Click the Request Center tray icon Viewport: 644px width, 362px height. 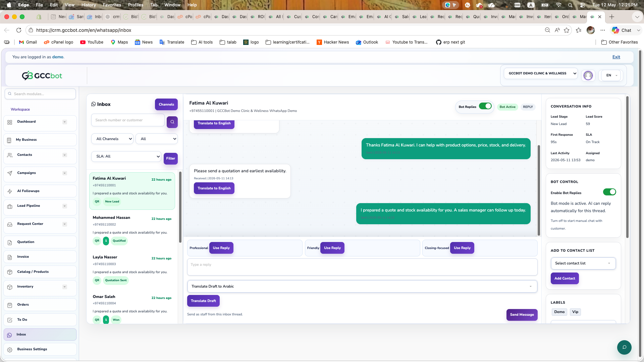10,224
